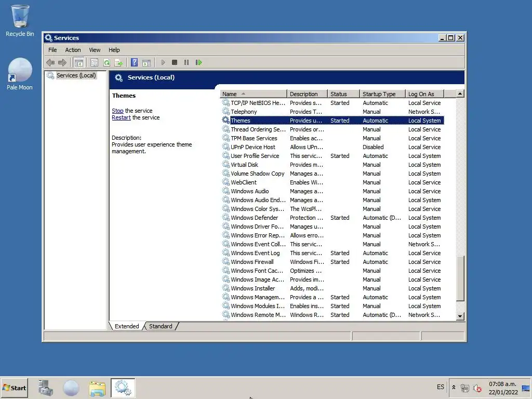Click the Export List toolbar icon
532x399 pixels.
[x=118, y=62]
